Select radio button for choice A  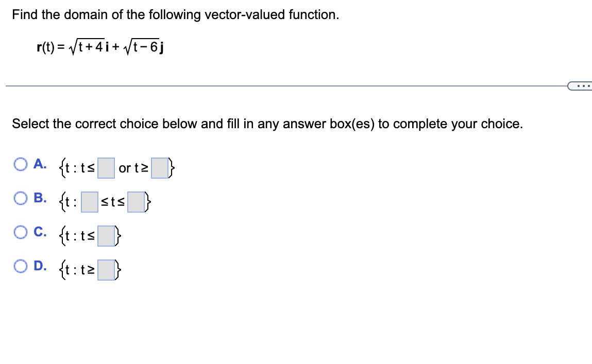(21, 163)
